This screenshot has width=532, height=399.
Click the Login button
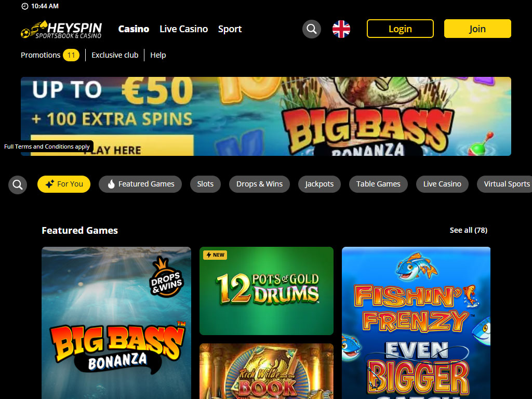click(x=400, y=29)
